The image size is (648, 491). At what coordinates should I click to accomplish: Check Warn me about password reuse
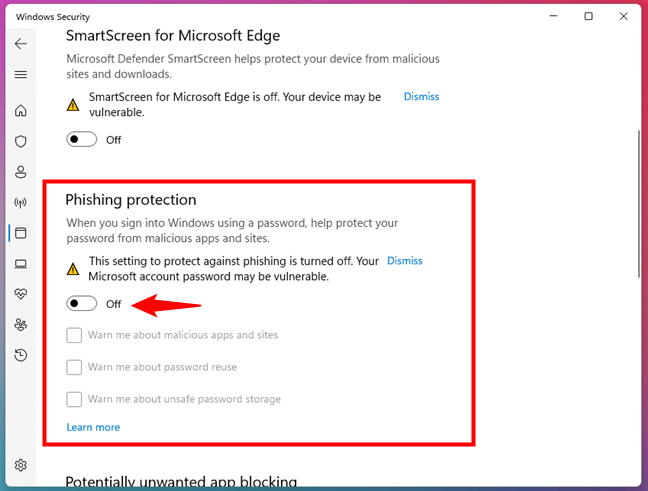tap(74, 367)
